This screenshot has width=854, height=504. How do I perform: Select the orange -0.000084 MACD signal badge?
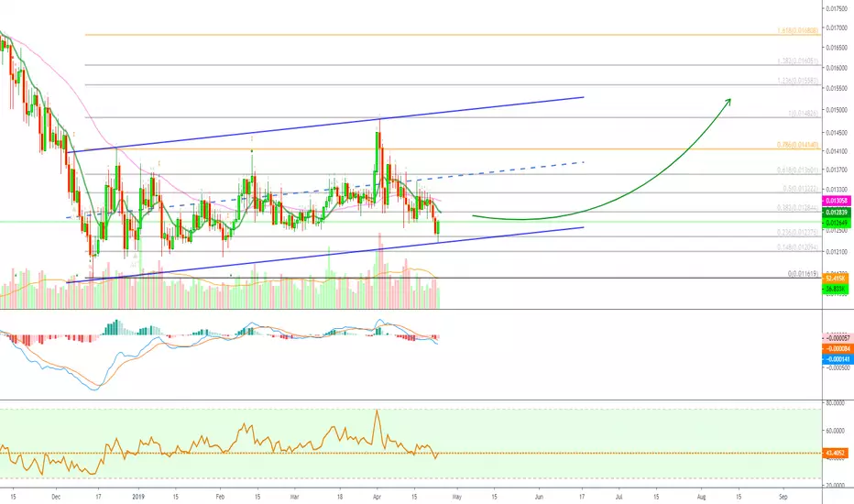pos(838,349)
